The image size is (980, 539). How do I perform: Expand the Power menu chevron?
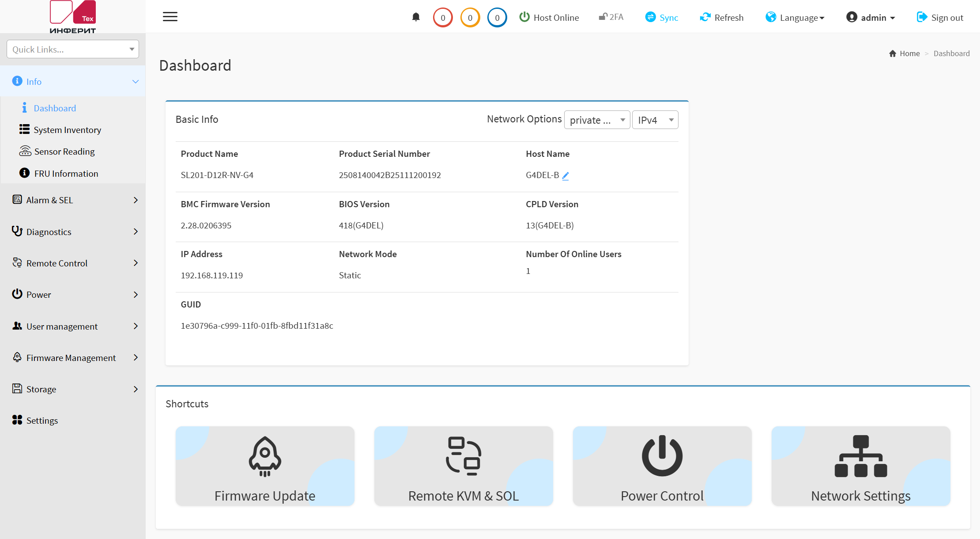[x=136, y=295]
